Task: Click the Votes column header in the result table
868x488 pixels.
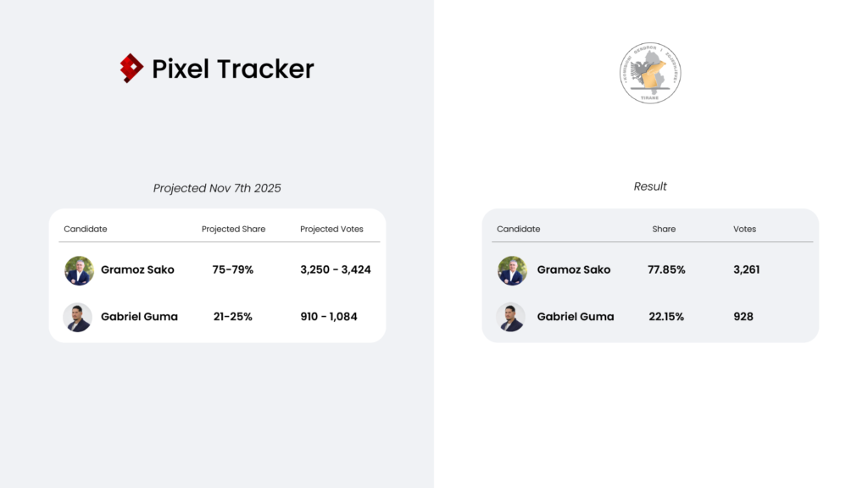Action: click(744, 230)
